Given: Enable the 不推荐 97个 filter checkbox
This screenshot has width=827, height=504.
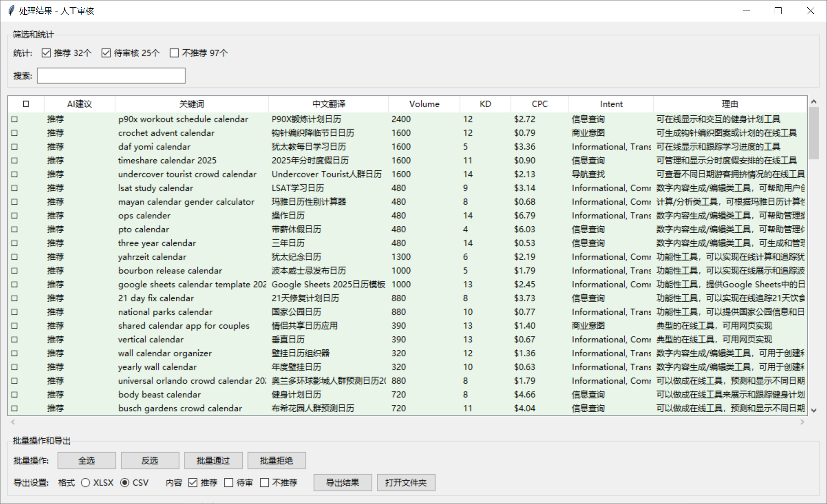Looking at the screenshot, I should pos(174,53).
